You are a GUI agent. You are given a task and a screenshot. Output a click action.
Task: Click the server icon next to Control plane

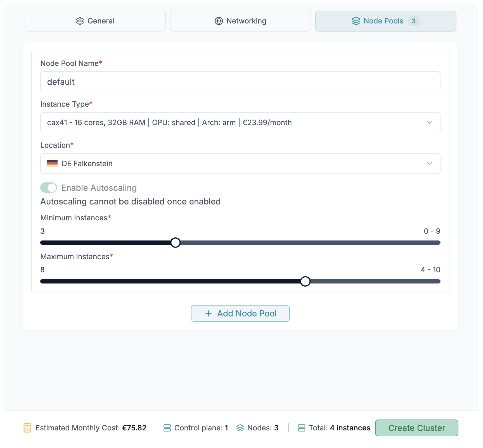167,428
